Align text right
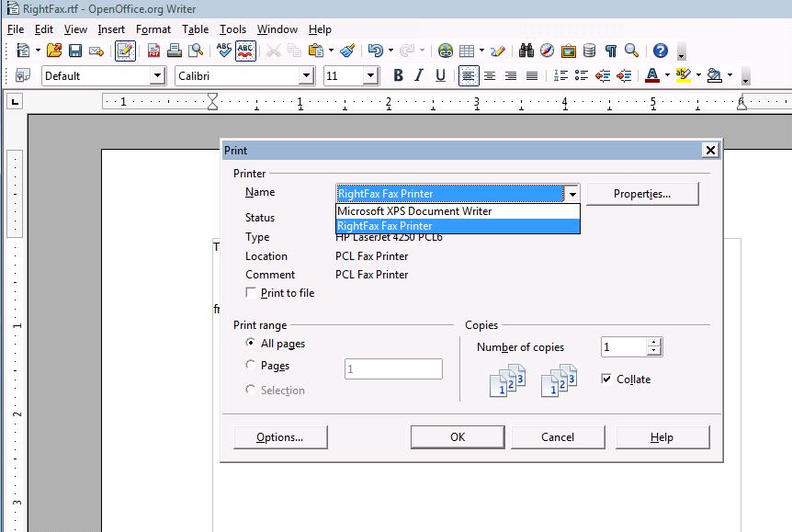The width and height of the screenshot is (792, 532). click(x=511, y=75)
